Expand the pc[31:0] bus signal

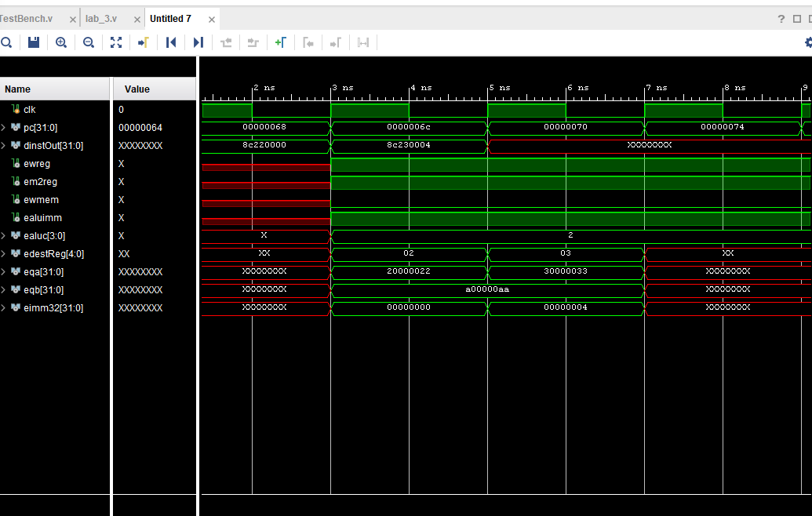pos(4,127)
